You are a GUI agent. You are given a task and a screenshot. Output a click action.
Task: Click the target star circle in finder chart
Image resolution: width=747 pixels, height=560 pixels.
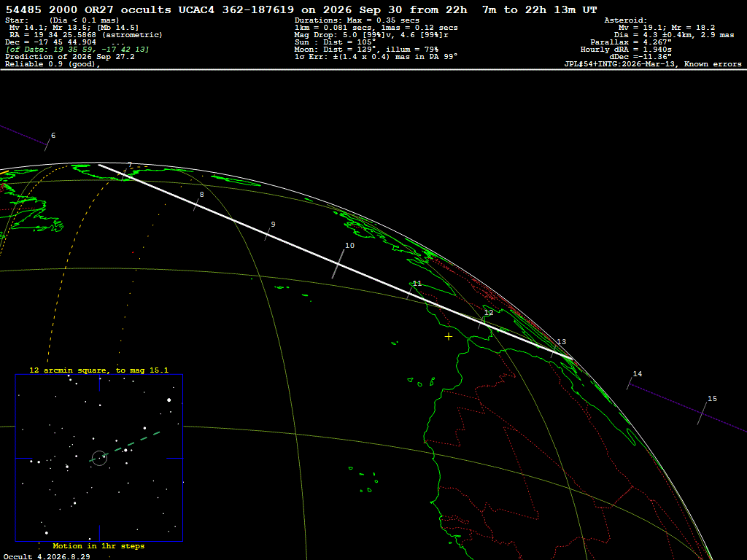click(99, 458)
